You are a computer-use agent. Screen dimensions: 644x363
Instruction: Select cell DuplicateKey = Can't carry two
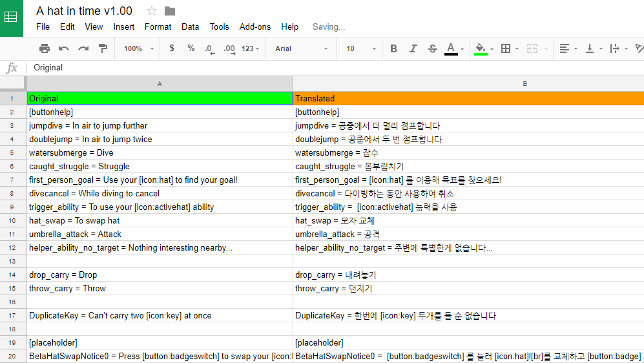[160, 315]
